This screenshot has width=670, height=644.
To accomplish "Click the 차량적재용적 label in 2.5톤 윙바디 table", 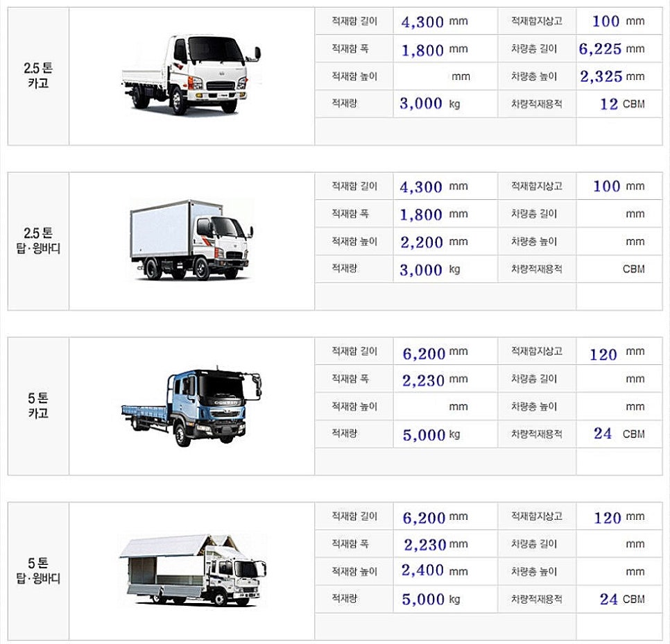I will 537,269.
